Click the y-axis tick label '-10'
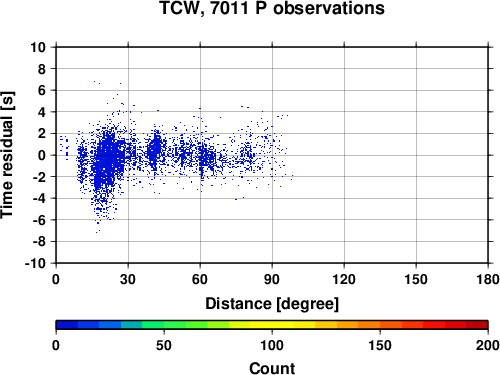This screenshot has height=375, width=500. click(35, 263)
